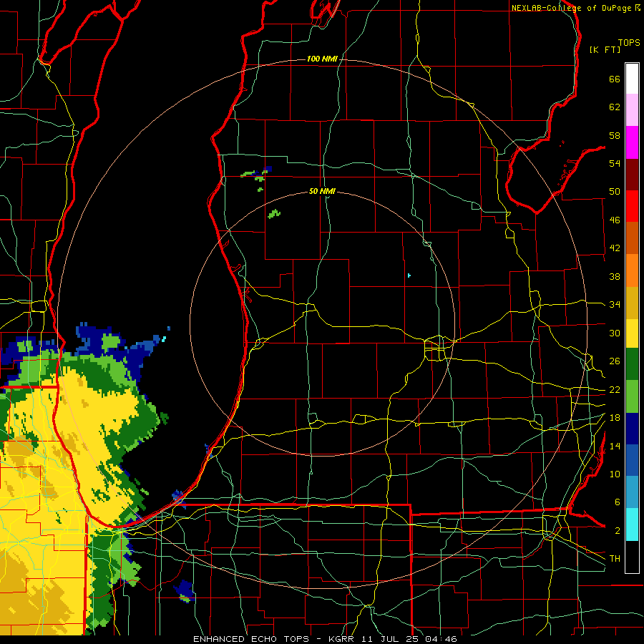Click the 38 value on the legend
This screenshot has height=644, width=644.
point(615,276)
